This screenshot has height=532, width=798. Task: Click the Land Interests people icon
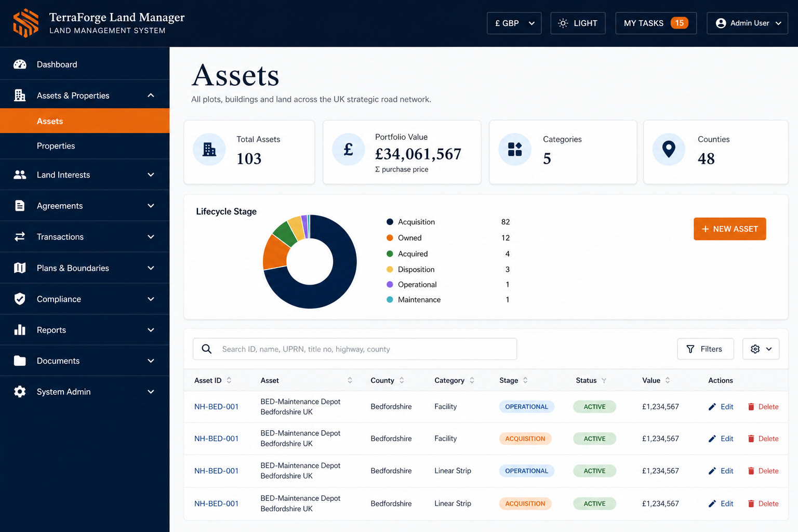click(20, 175)
